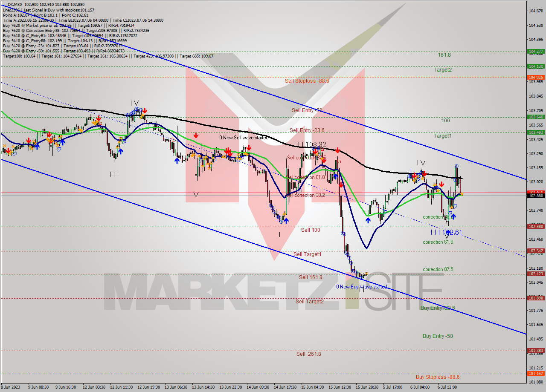Select the '0 New Buy Wave started' annotation
The height and width of the screenshot is (392, 546).
[x=362, y=287]
